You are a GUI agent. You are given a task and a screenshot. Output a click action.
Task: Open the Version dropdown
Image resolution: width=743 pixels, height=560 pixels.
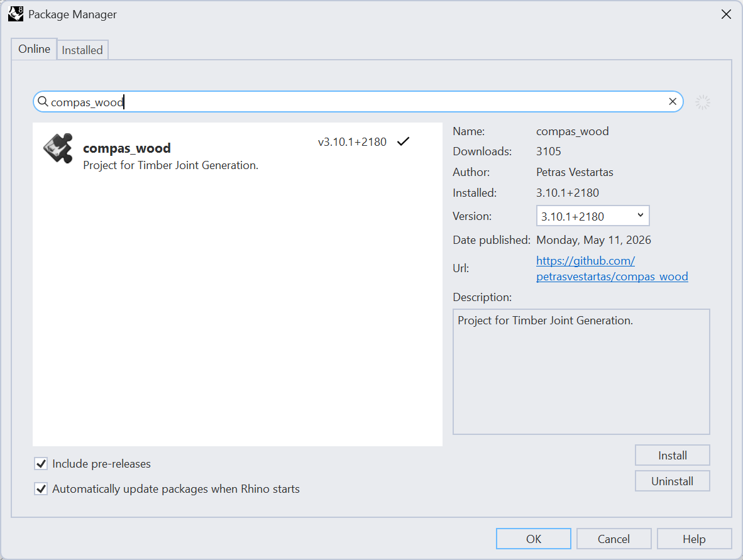(592, 216)
